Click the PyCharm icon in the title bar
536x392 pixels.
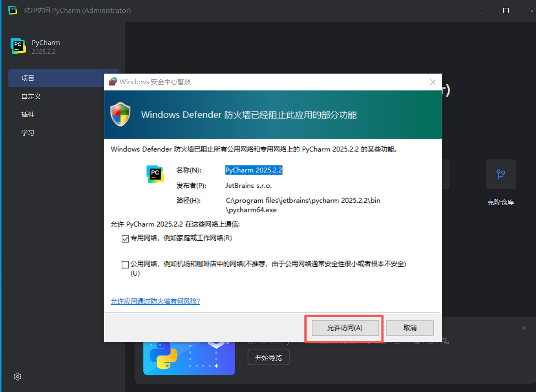tap(13, 10)
